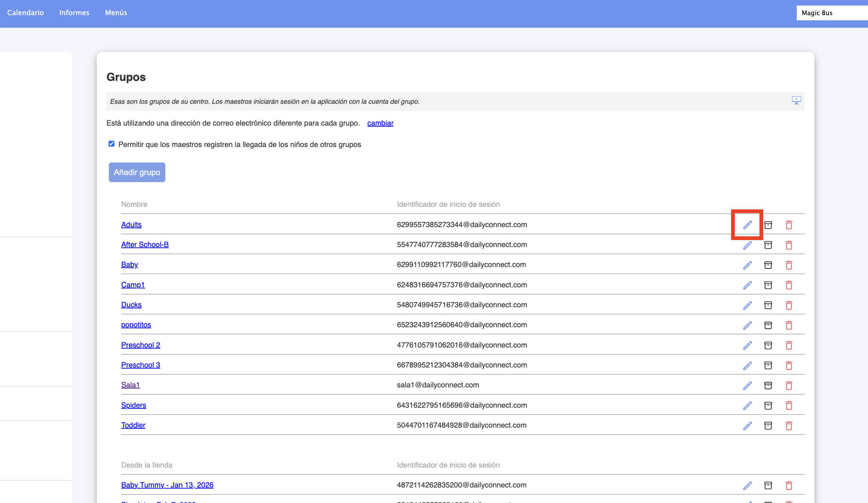
Task: Delete the Spiders group
Action: (x=789, y=406)
